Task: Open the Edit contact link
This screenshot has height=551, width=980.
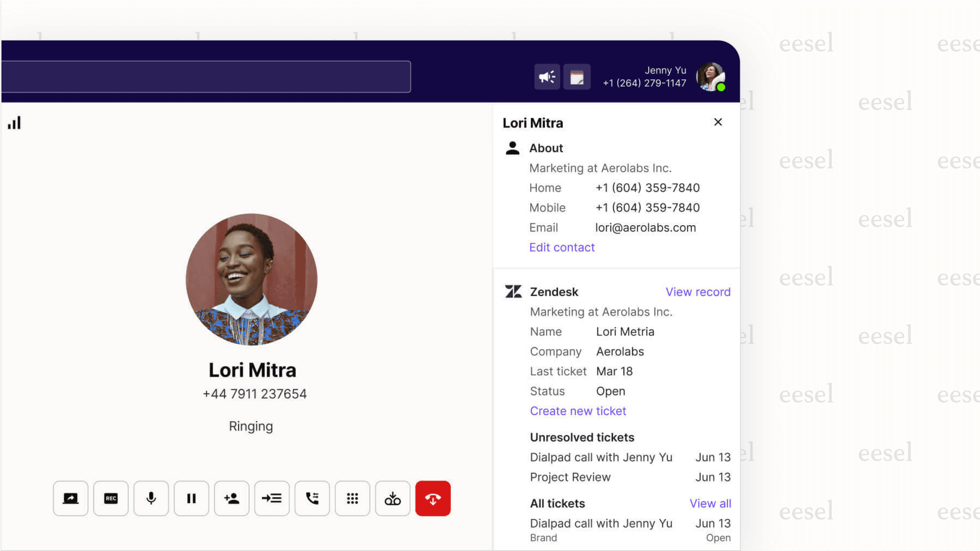Action: pyautogui.click(x=562, y=247)
